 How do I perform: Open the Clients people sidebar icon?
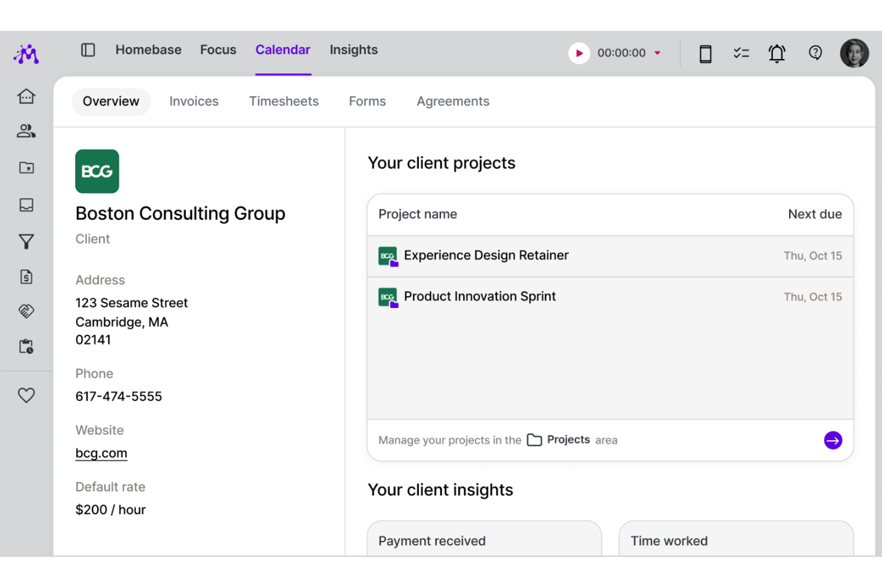26,131
